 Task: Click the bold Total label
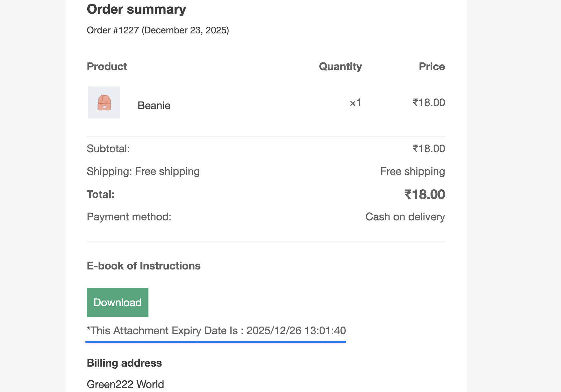click(101, 194)
